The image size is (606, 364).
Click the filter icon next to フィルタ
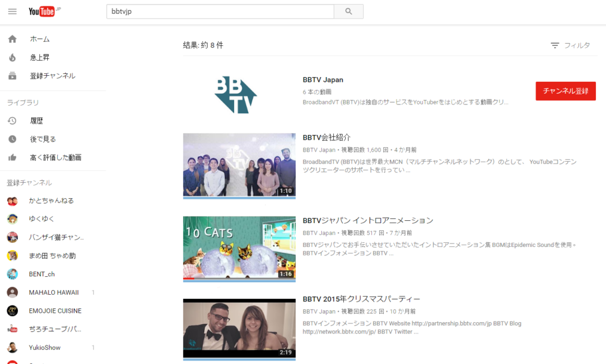point(555,45)
